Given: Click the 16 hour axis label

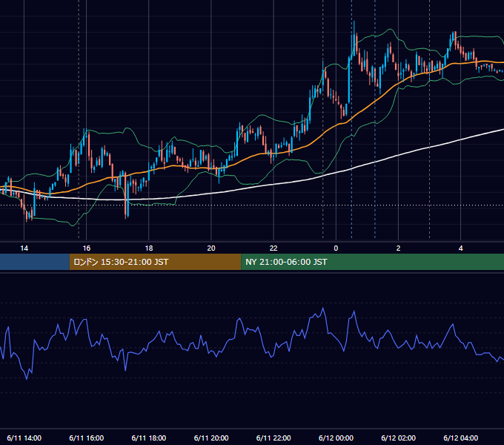Looking at the screenshot, I should [87, 248].
